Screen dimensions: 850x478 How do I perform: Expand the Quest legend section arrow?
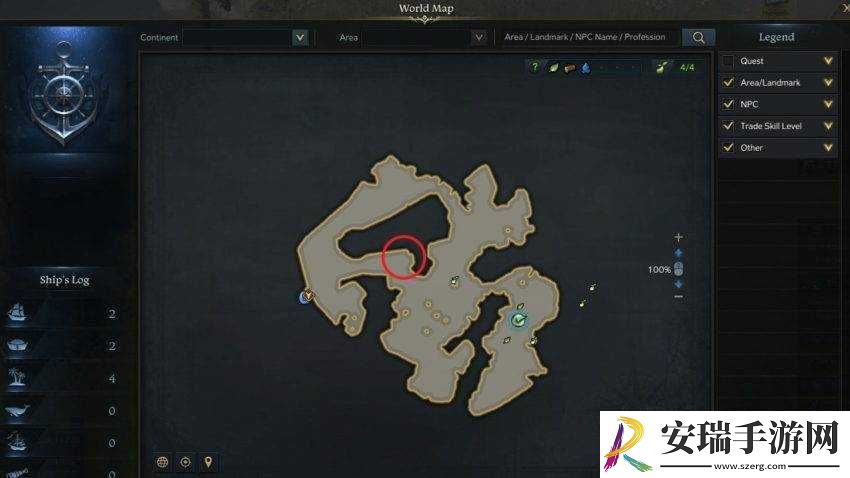point(828,61)
